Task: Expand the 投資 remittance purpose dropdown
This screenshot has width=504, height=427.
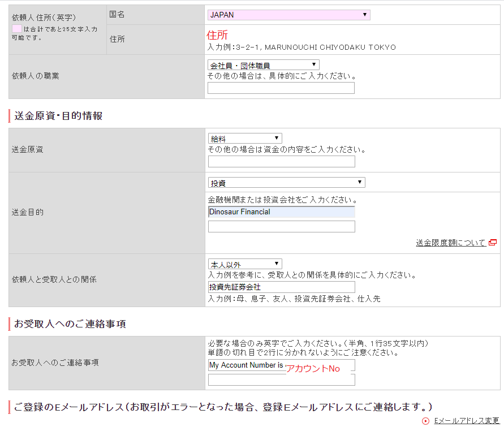Action: [286, 183]
